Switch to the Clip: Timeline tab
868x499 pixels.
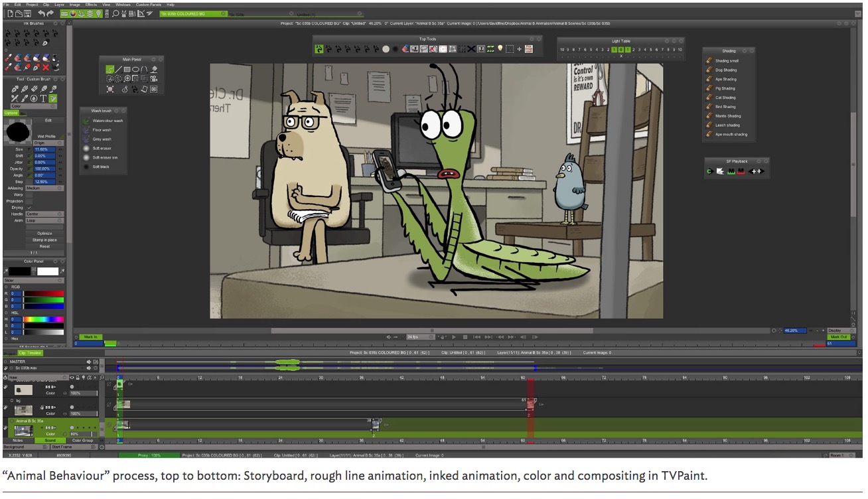tap(30, 353)
